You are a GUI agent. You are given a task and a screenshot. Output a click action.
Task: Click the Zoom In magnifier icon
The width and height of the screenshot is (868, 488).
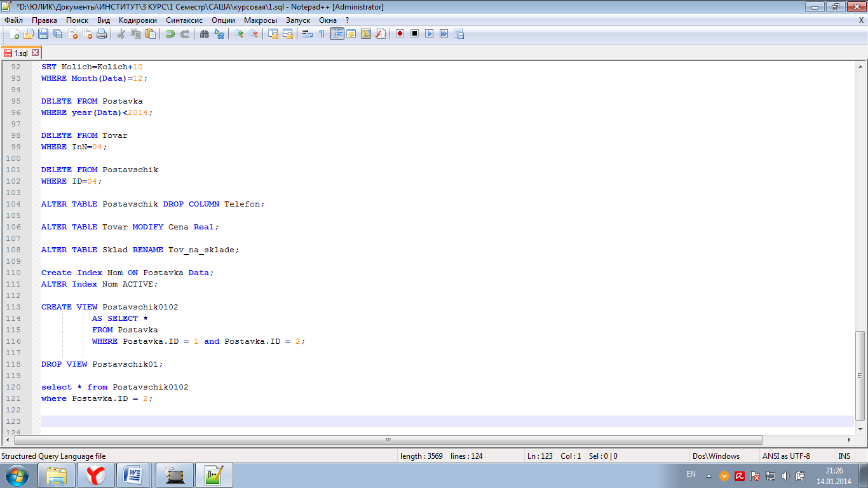(x=239, y=34)
